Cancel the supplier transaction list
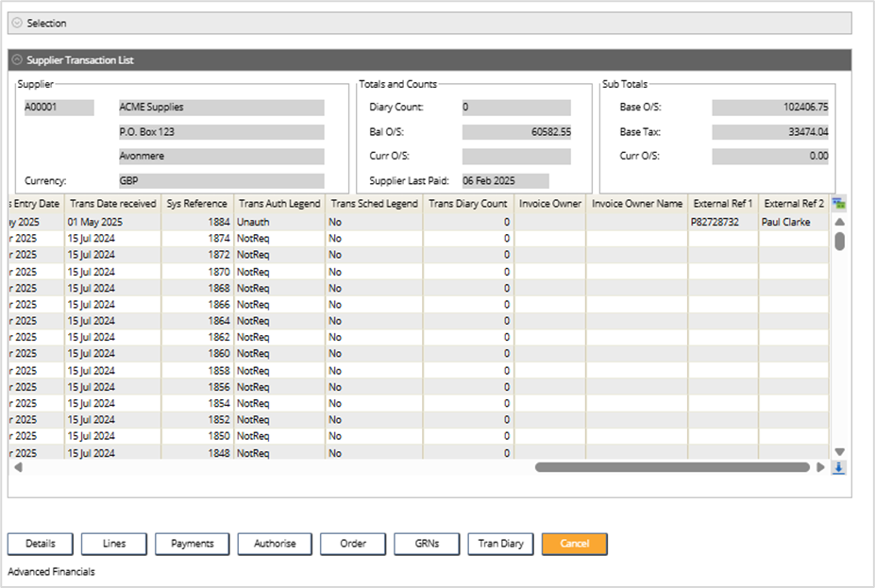 click(x=574, y=544)
